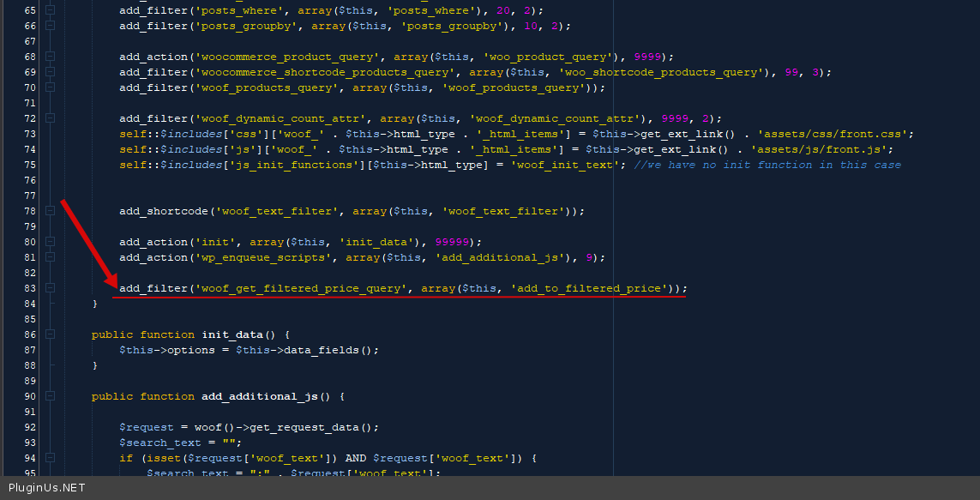Viewport: 980px width, 500px height.
Task: Click line number 71 in the gutter
Action: (x=29, y=103)
